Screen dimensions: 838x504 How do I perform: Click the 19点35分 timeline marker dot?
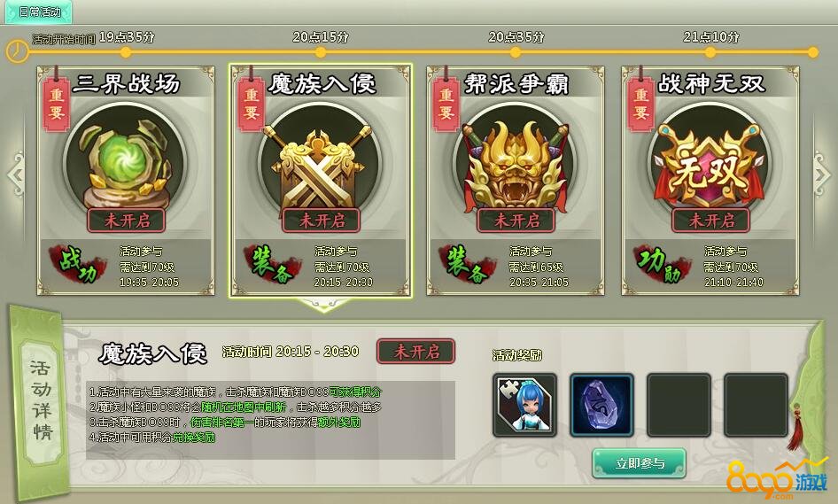[126, 52]
